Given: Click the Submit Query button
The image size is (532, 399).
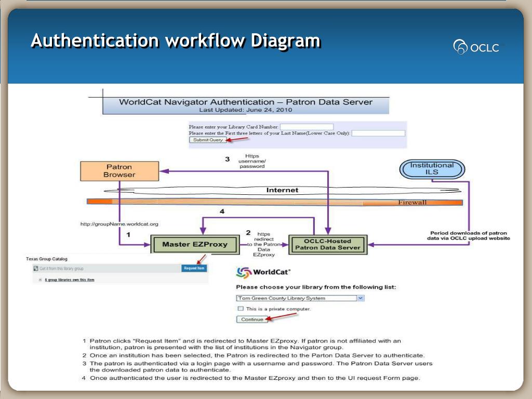Looking at the screenshot, I should (x=208, y=140).
